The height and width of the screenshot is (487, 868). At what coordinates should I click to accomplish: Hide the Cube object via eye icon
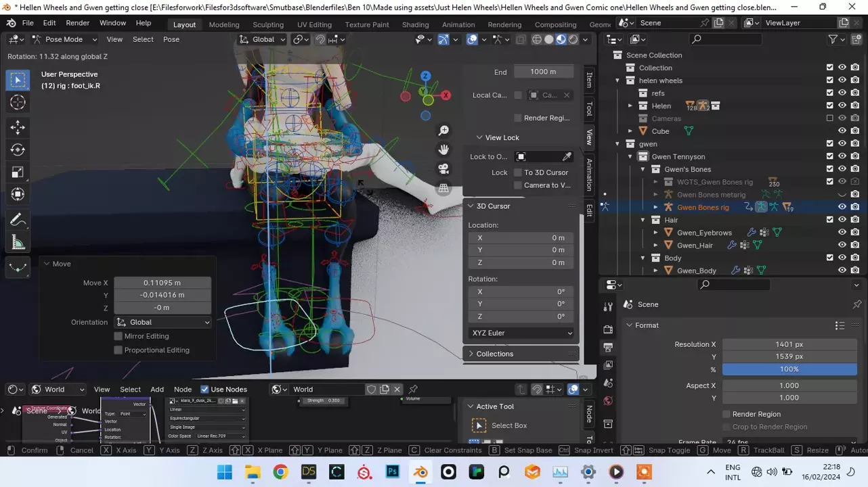tap(842, 131)
